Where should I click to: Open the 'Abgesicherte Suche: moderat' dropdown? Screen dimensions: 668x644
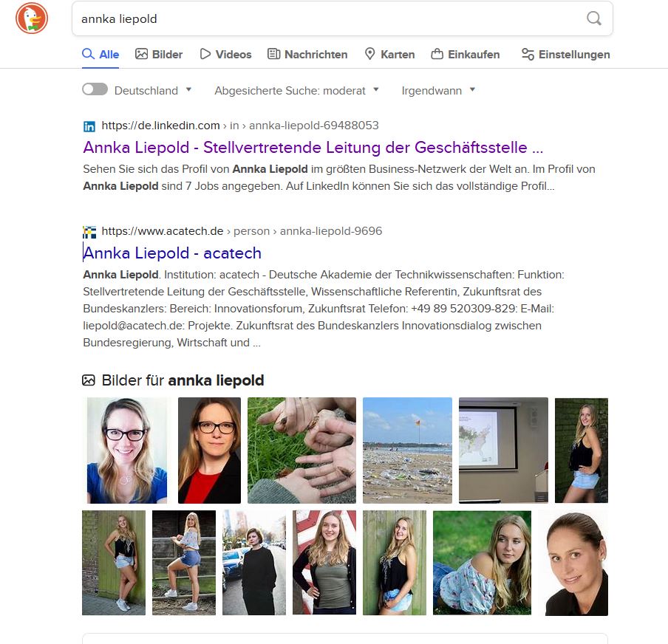pos(296,90)
